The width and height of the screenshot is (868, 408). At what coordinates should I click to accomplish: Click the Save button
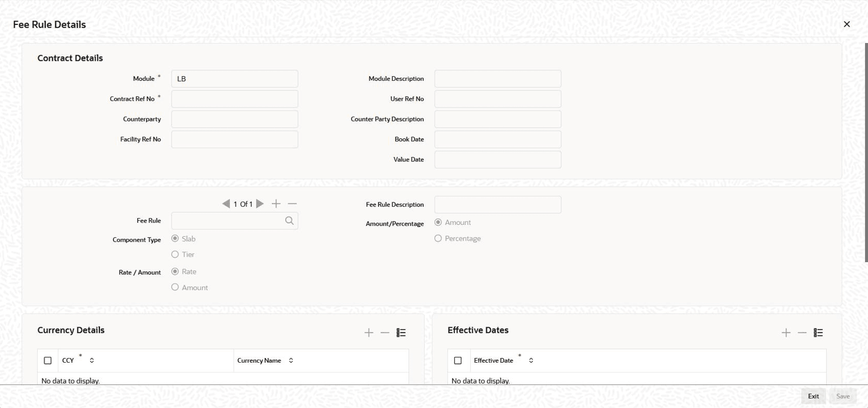[843, 396]
